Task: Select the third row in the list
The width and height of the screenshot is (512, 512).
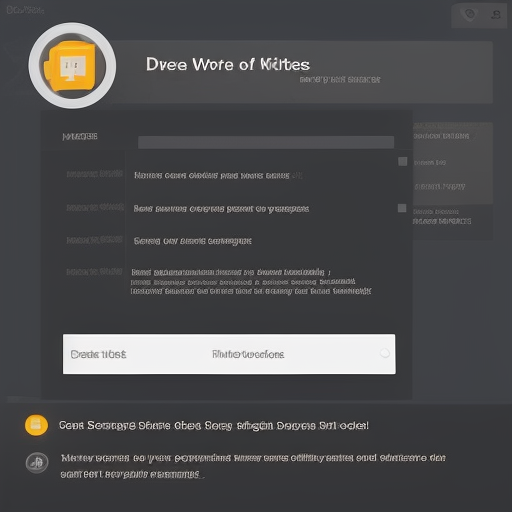Action: point(193,241)
